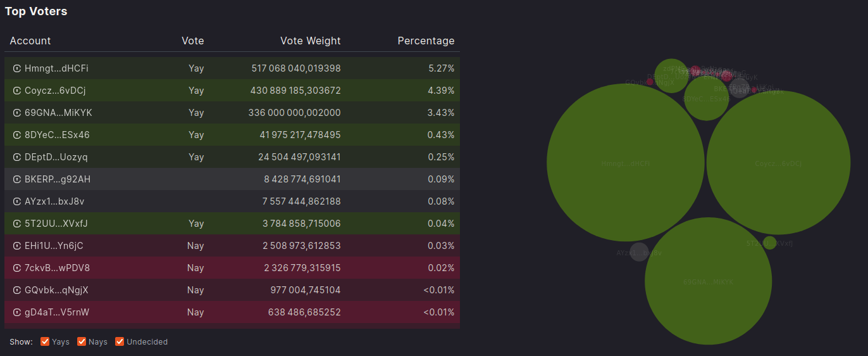Click the account icon beside 69GNA...MiKYK
This screenshot has height=356, width=868.
pyautogui.click(x=17, y=113)
